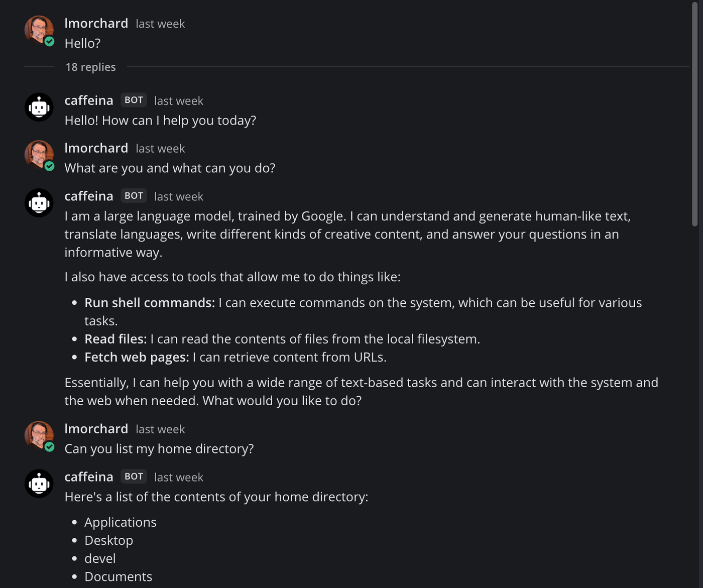Click the BOT badge beside caffeina's first reply
The width and height of the screenshot is (703, 588).
[x=133, y=100]
